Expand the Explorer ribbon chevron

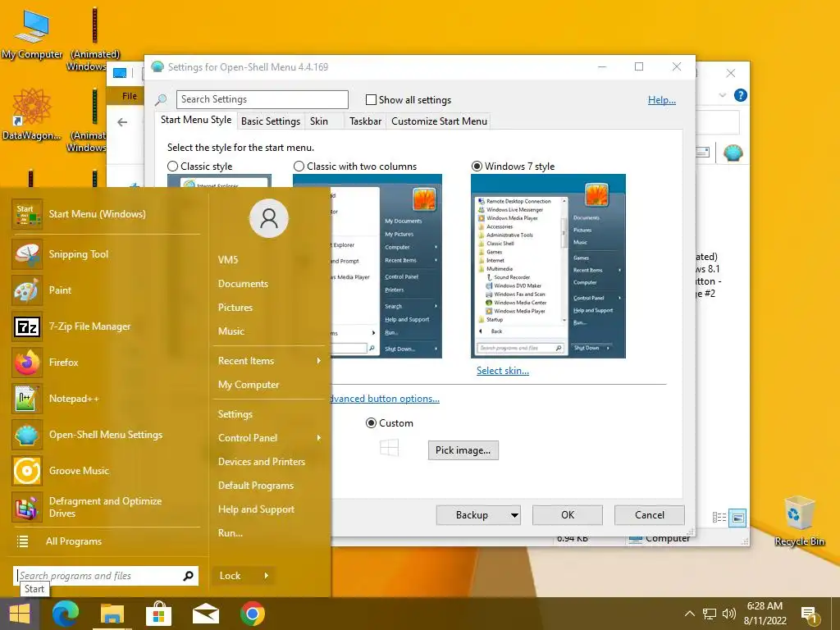coord(722,95)
